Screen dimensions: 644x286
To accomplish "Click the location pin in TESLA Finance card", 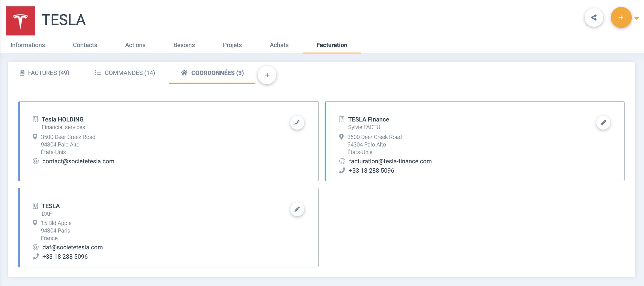I will coord(341,137).
